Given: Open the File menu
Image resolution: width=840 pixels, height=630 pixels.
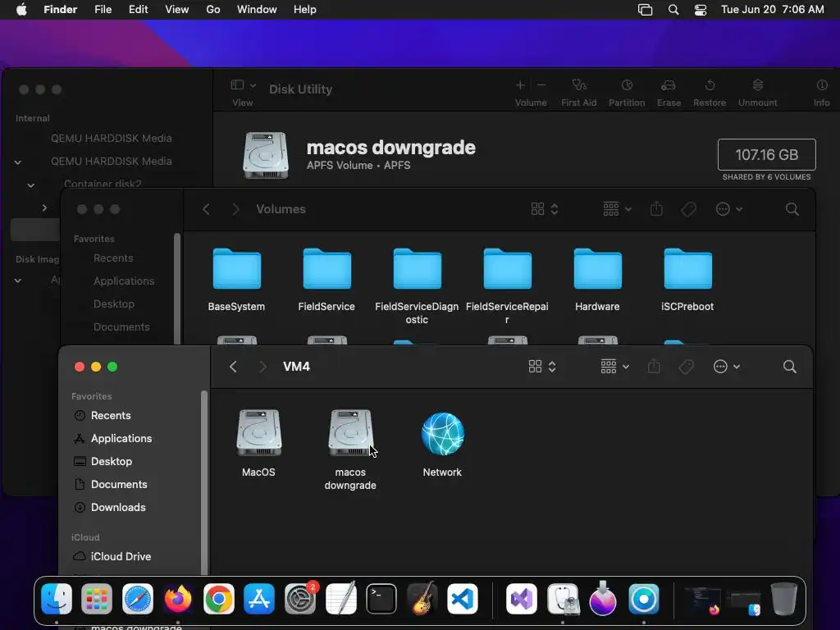Looking at the screenshot, I should [x=103, y=10].
